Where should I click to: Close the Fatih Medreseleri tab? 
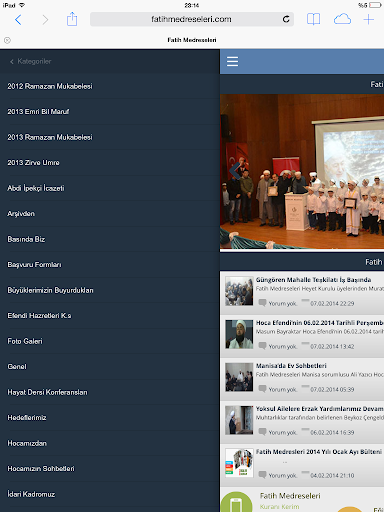(x=7, y=40)
